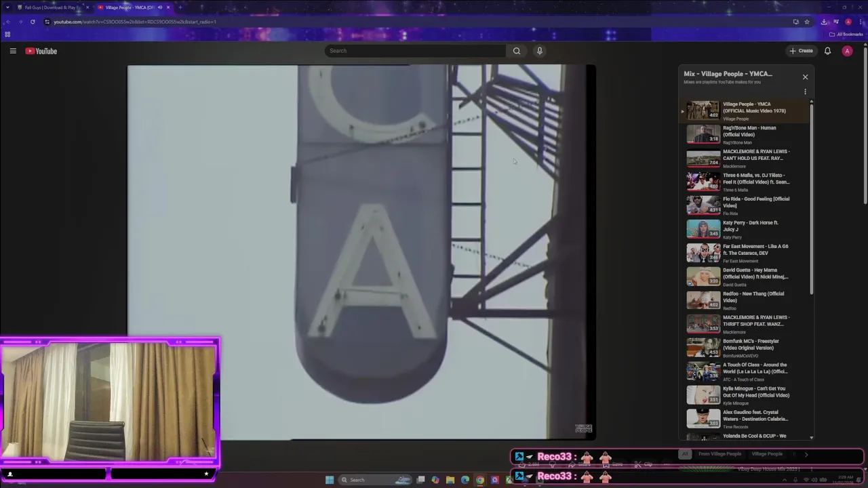Viewport: 868px width, 488px height.
Task: Start voice search with the microphone icon
Action: coord(540,51)
